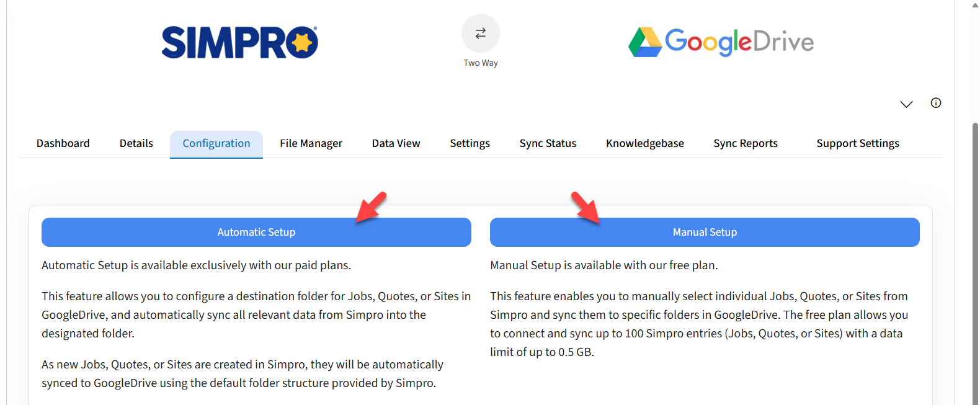Select the Configuration tab

coord(216,143)
